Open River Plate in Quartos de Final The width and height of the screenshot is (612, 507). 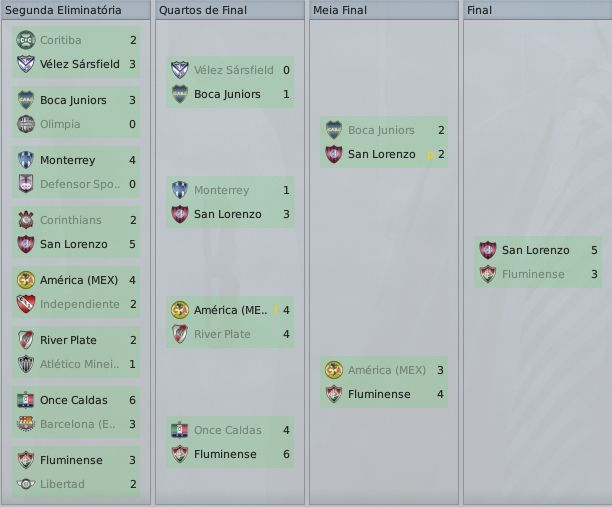pyautogui.click(x=221, y=334)
